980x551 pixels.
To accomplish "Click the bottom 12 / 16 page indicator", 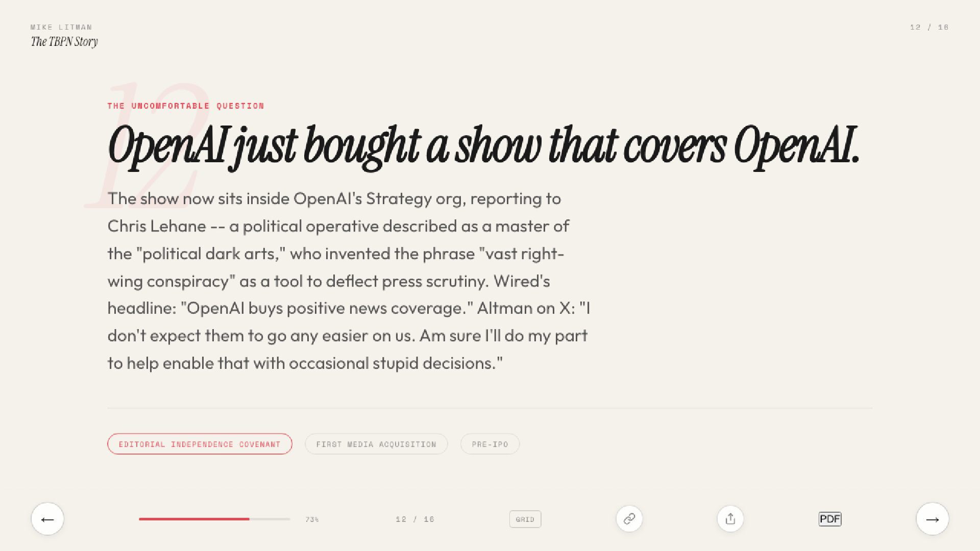I will [415, 519].
